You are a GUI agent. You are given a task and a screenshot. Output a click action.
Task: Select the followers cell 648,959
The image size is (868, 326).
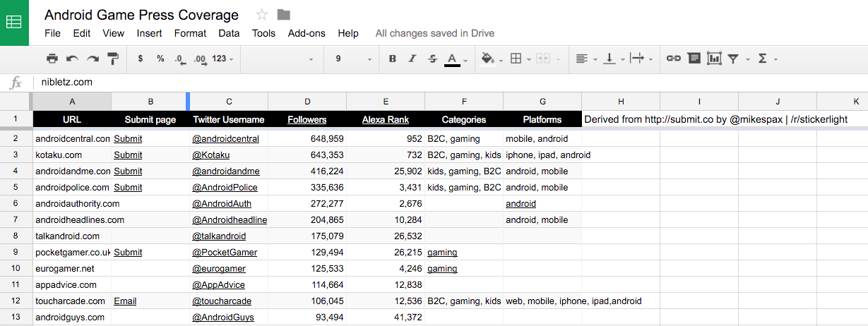[x=307, y=139]
